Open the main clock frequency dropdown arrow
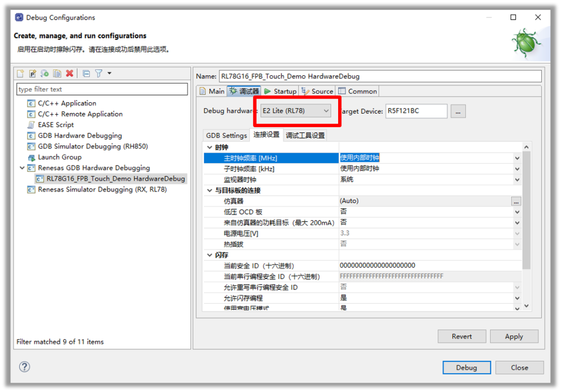 pos(517,158)
